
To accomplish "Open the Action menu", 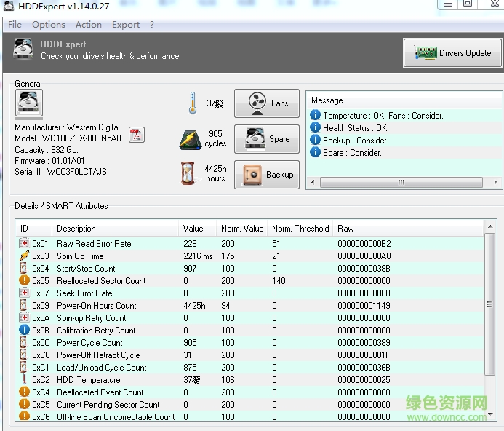I will coord(89,25).
